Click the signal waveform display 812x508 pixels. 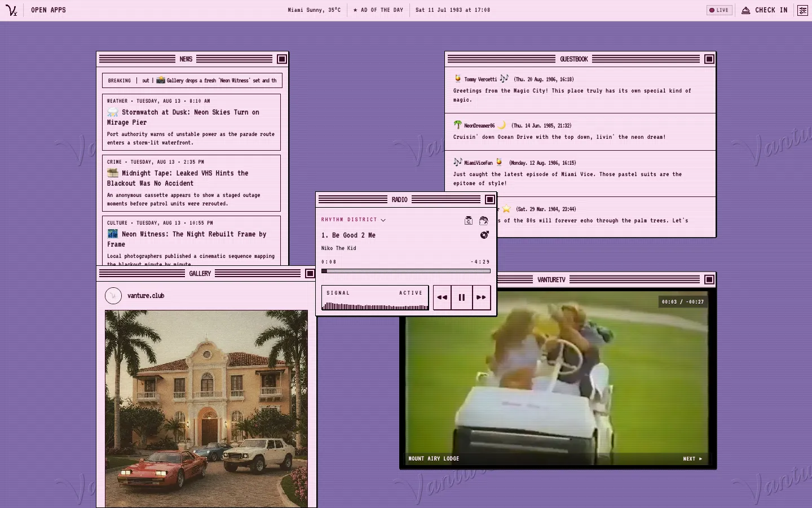click(x=375, y=297)
